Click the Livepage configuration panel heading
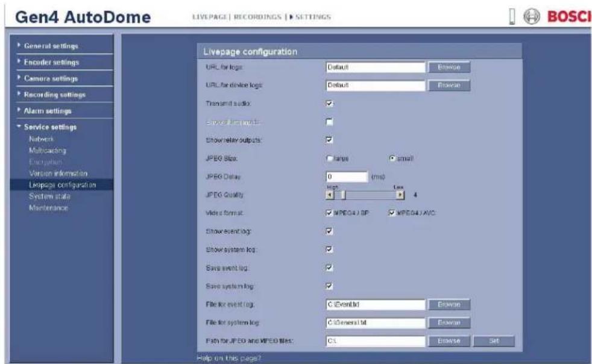 coord(250,52)
